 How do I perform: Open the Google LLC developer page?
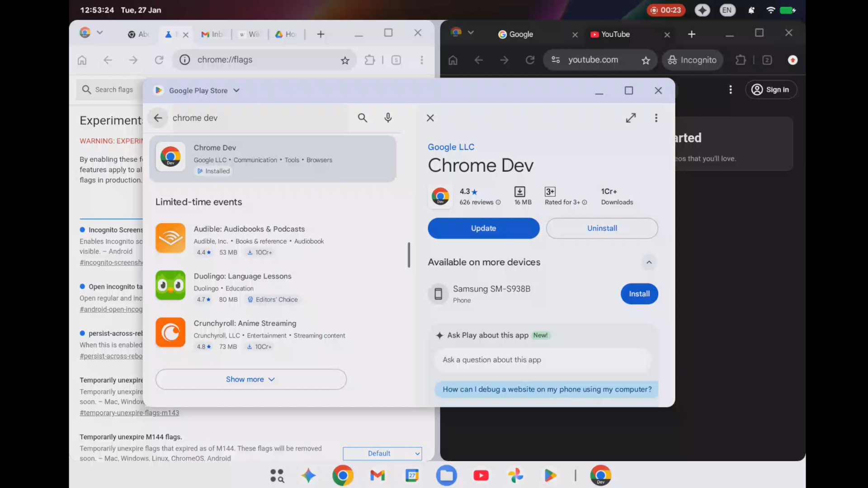coord(451,147)
